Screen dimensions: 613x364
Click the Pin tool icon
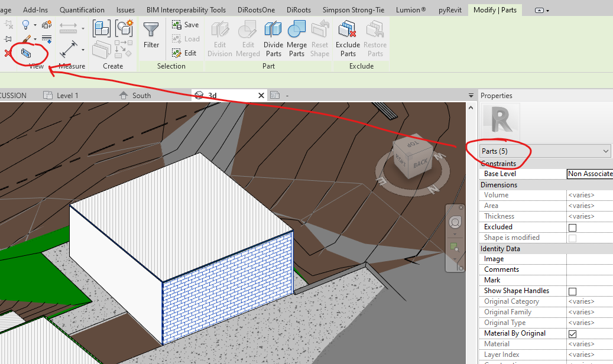[x=8, y=39]
